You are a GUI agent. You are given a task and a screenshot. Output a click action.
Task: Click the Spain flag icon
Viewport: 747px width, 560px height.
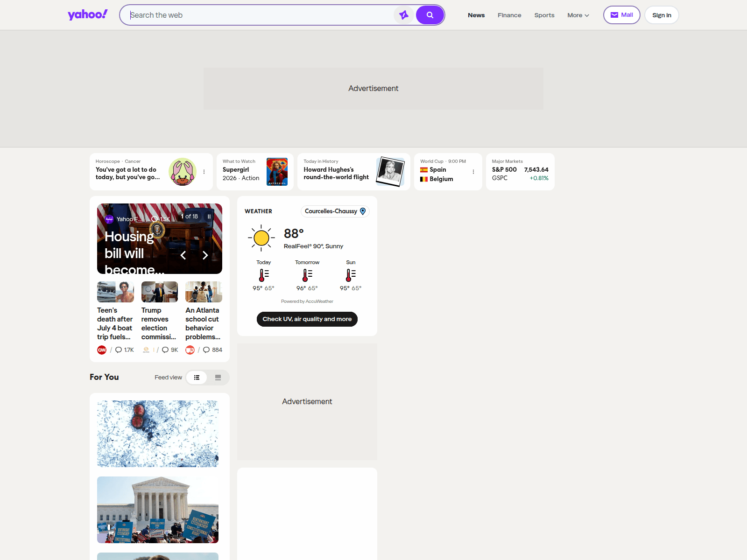424,170
